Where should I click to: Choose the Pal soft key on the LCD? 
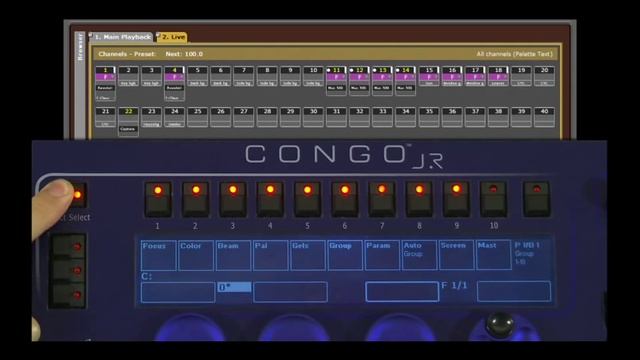tap(270, 255)
